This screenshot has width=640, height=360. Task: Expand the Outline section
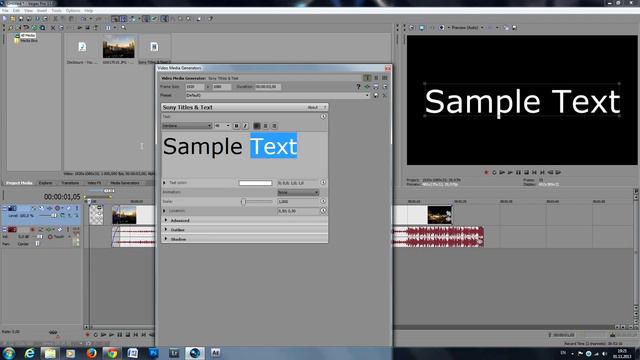point(166,229)
